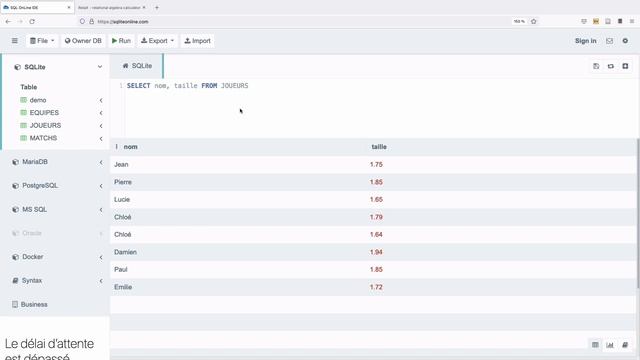Select the demo table
640x360 pixels.
[38, 100]
